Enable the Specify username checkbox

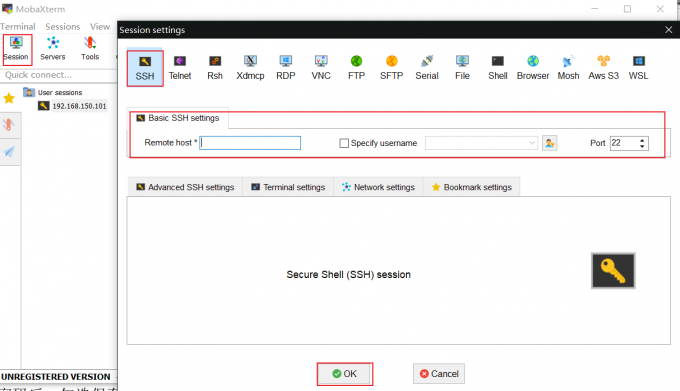[x=344, y=143]
